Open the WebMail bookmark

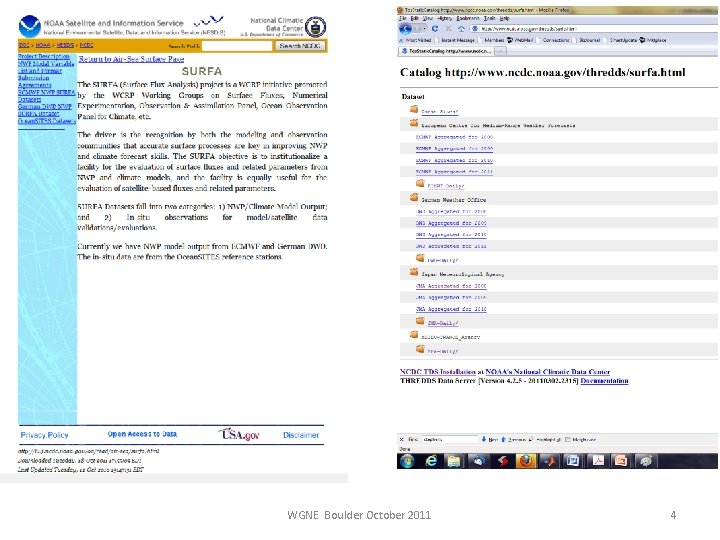point(520,40)
